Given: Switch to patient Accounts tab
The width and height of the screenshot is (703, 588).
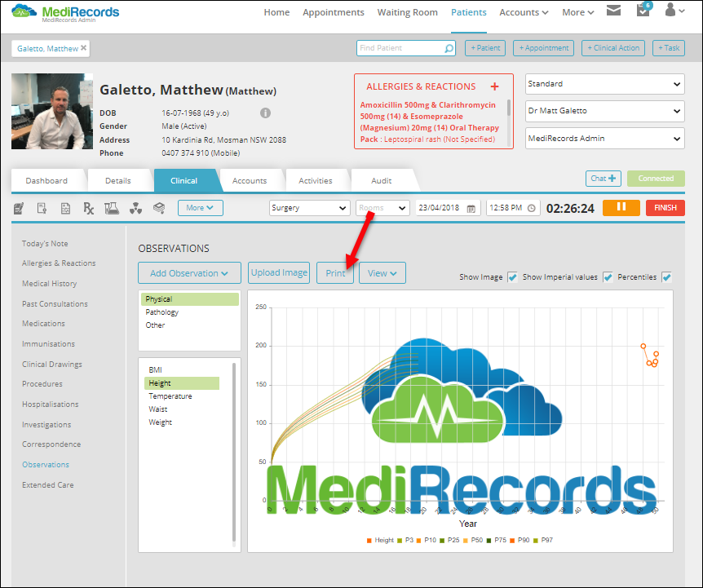Looking at the screenshot, I should pos(250,180).
